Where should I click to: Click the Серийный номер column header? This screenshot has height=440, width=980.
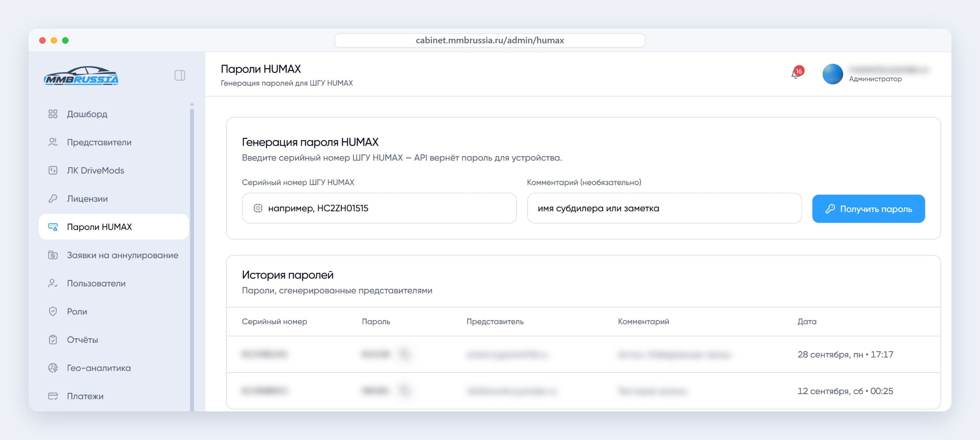pyautogui.click(x=274, y=322)
